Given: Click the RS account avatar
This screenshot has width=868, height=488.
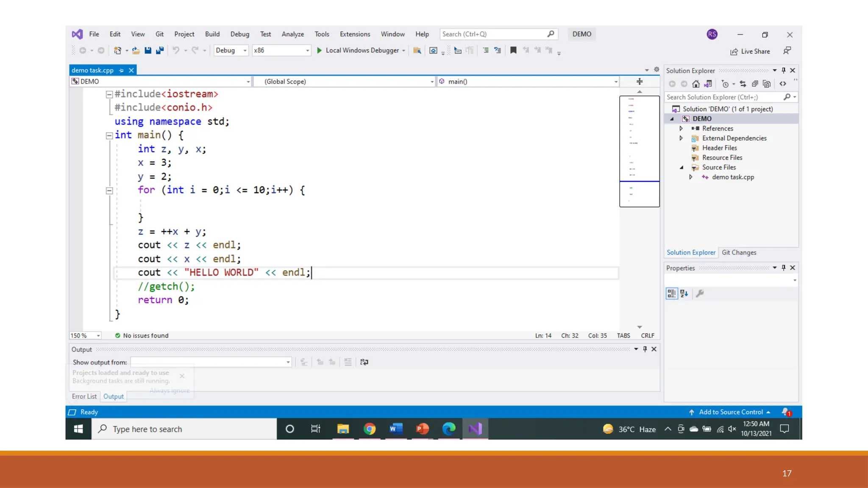Looking at the screenshot, I should click(x=712, y=34).
